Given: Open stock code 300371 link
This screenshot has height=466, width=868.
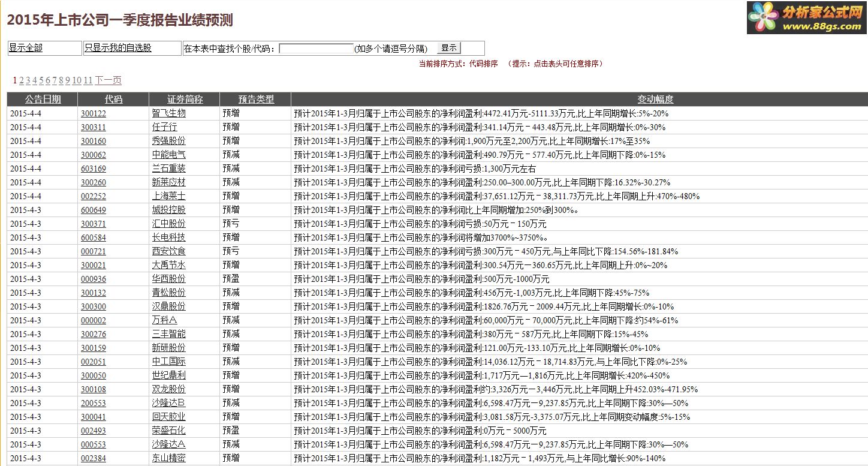Looking at the screenshot, I should (94, 224).
